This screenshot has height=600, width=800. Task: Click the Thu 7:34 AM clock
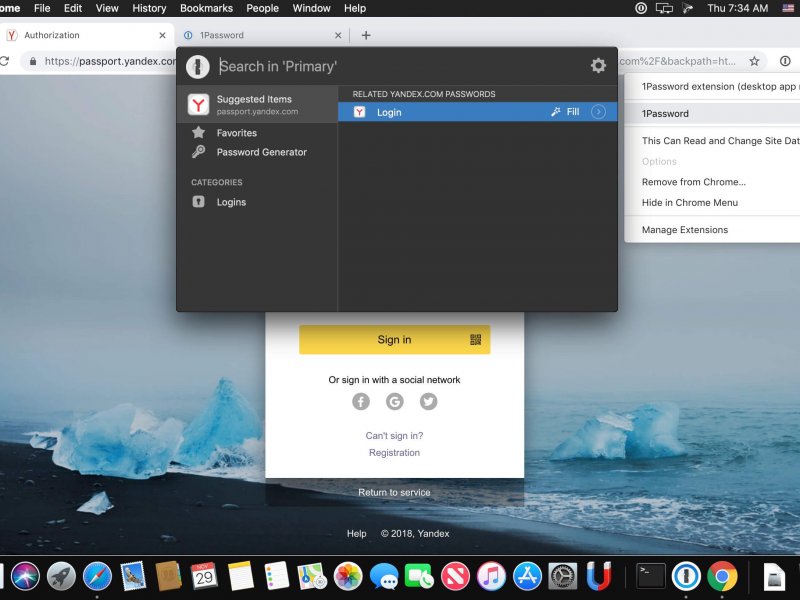coord(737,8)
